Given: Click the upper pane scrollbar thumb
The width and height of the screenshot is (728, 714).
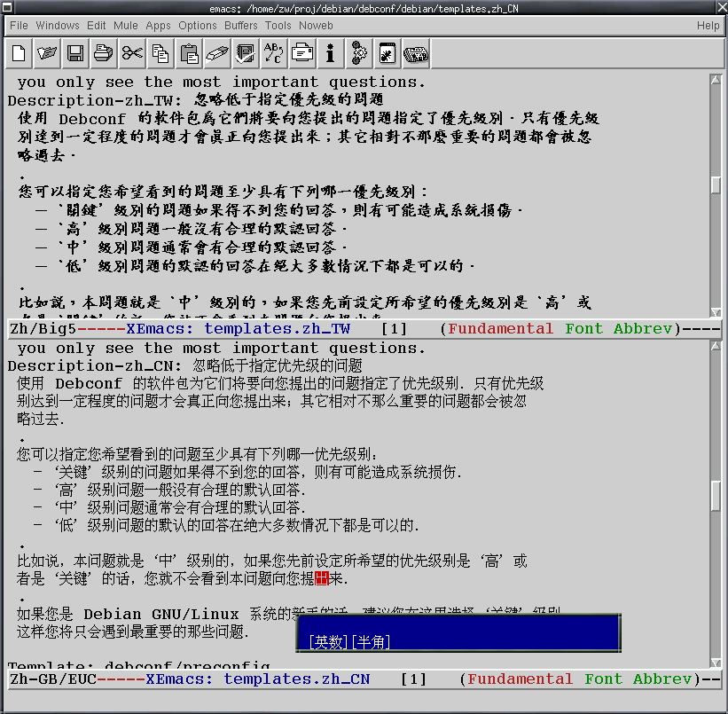Looking at the screenshot, I should click(716, 184).
